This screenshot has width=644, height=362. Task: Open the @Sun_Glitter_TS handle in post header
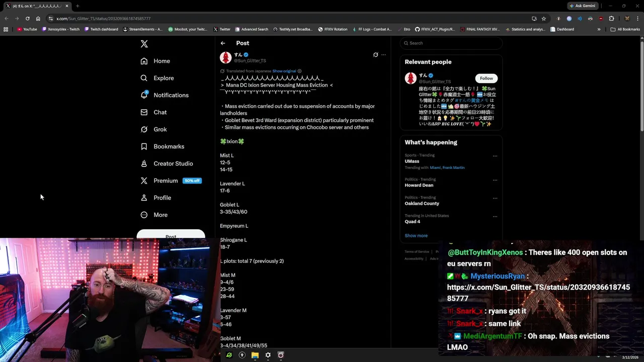tap(250, 60)
